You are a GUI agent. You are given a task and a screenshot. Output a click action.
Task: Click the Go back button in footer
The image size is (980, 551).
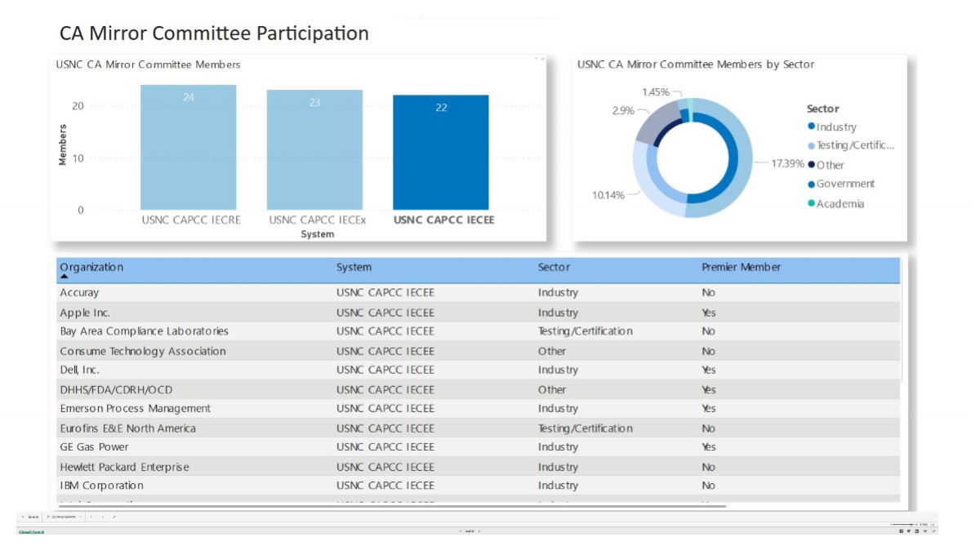[x=30, y=517]
